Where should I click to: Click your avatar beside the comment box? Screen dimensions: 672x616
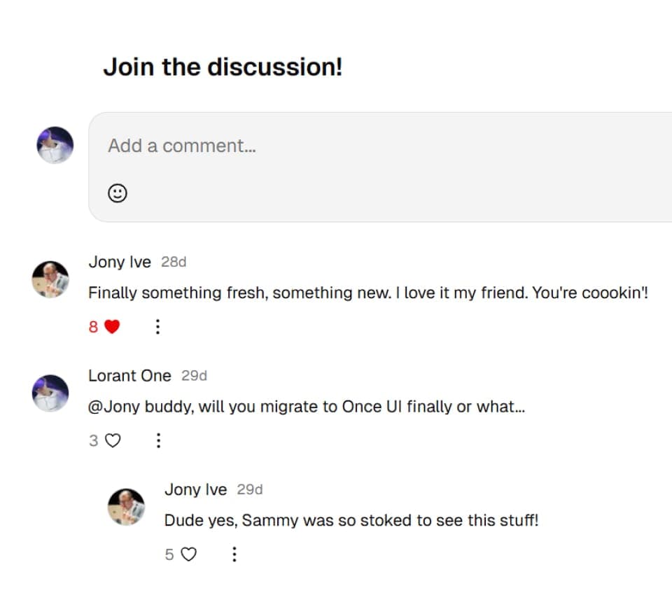[x=55, y=145]
